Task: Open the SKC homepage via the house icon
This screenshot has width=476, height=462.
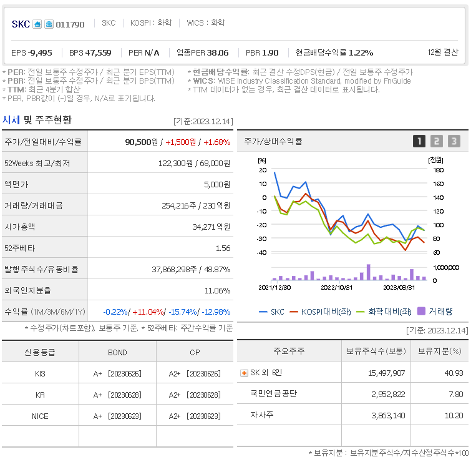Action: pyautogui.click(x=37, y=24)
